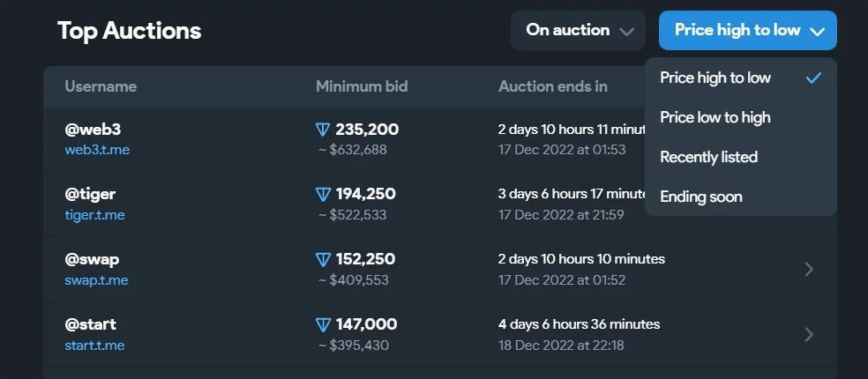Click the TON icon beside 235,200
Viewport: 868px width, 379px height.
(323, 130)
